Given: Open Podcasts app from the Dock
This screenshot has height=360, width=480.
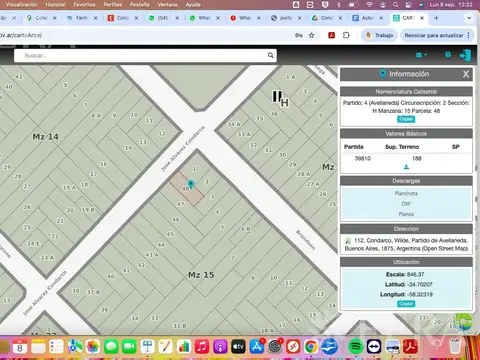Looking at the screenshot, I should pyautogui.click(x=220, y=347).
